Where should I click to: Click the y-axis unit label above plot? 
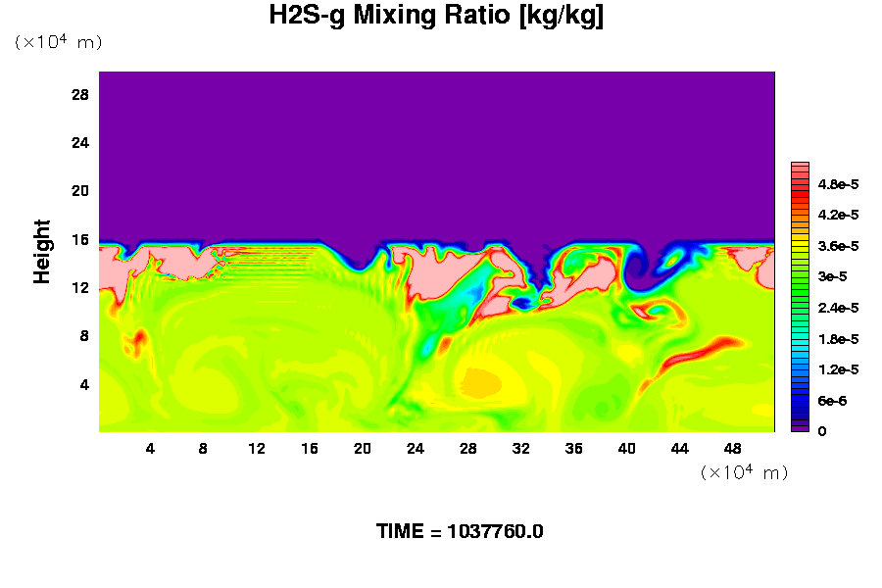pos(58,42)
